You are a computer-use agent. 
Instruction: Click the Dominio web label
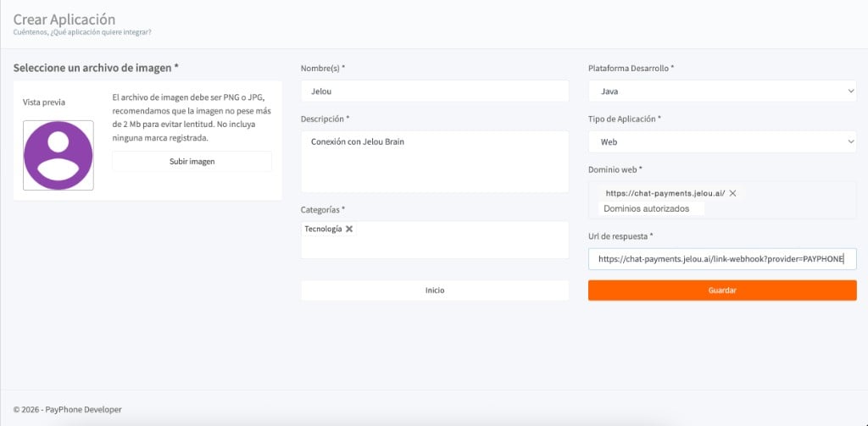point(615,169)
